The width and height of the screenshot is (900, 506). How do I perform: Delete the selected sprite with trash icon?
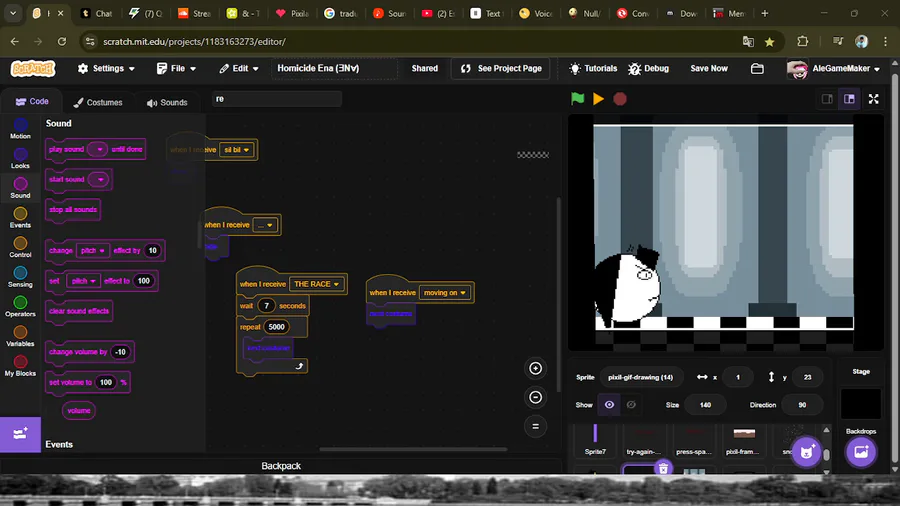(x=664, y=468)
